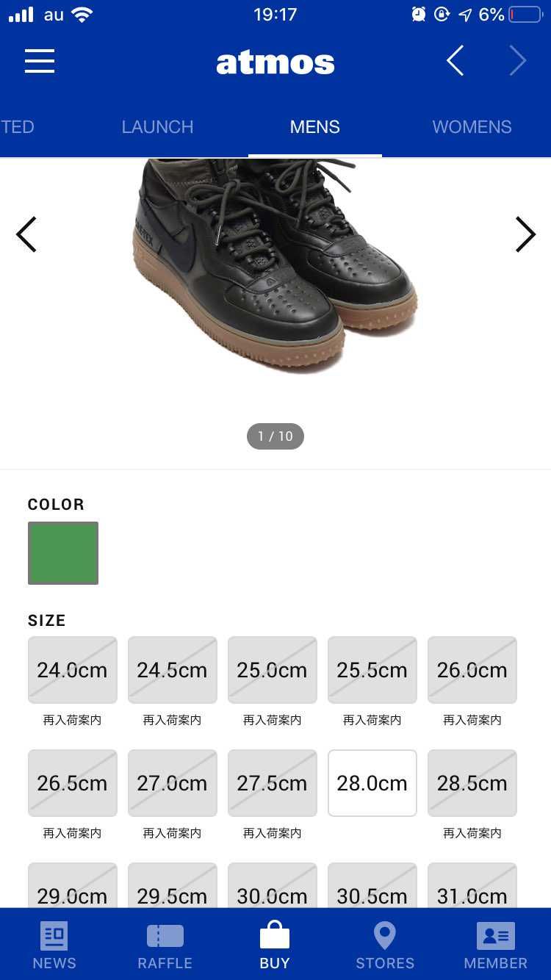Open the NEWS section icon
The image size is (551, 980).
tap(54, 936)
